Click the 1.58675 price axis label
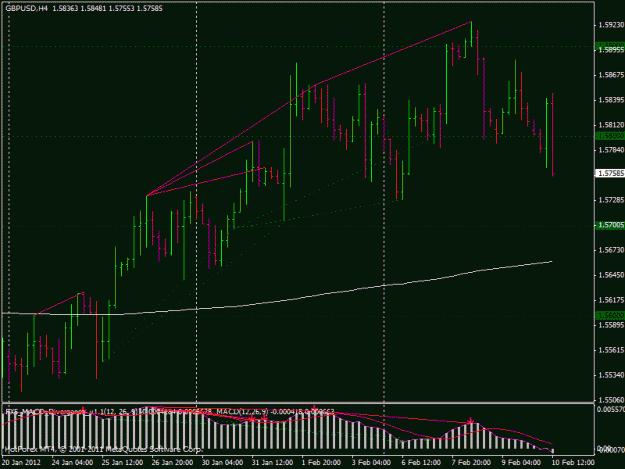625x469 pixels. [x=611, y=75]
